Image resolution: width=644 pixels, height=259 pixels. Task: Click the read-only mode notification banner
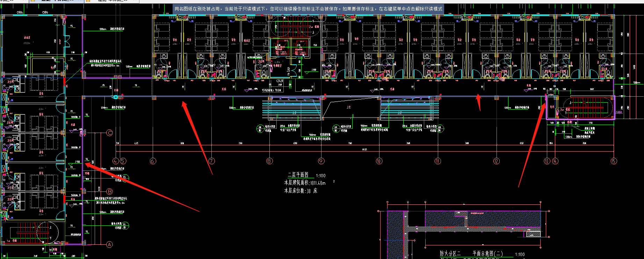point(309,9)
